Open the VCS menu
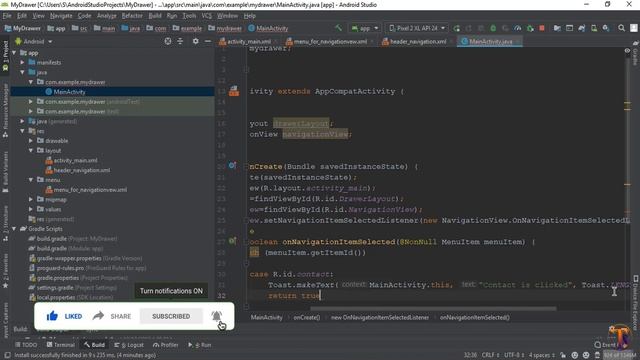Image resolution: width=640 pixels, height=360 pixels. [x=207, y=16]
